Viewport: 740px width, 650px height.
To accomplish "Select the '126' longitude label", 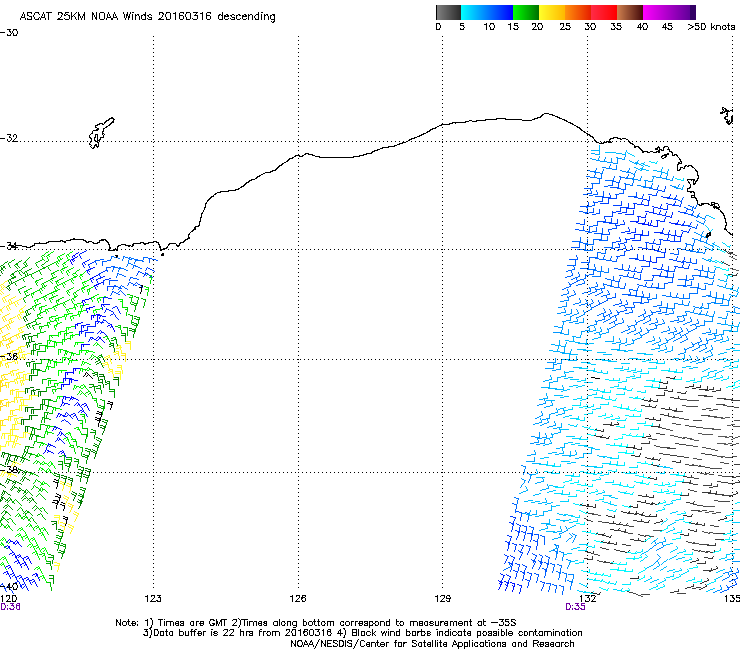I will coord(298,599).
